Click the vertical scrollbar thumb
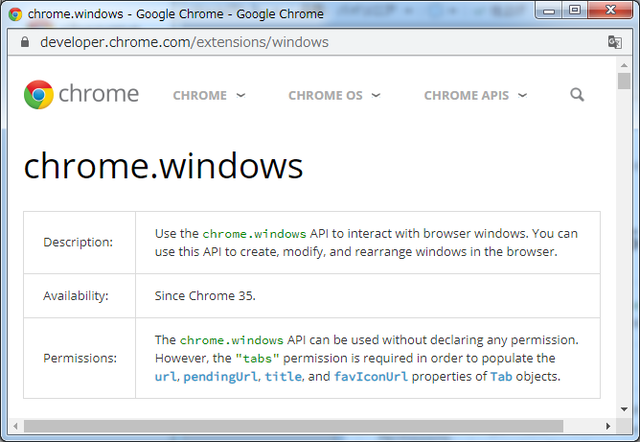 [624, 81]
